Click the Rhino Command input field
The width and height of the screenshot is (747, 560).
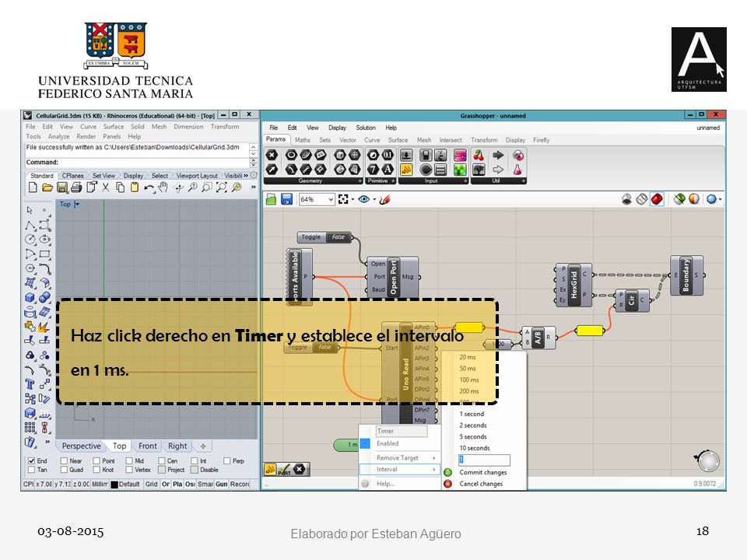pyautogui.click(x=137, y=163)
